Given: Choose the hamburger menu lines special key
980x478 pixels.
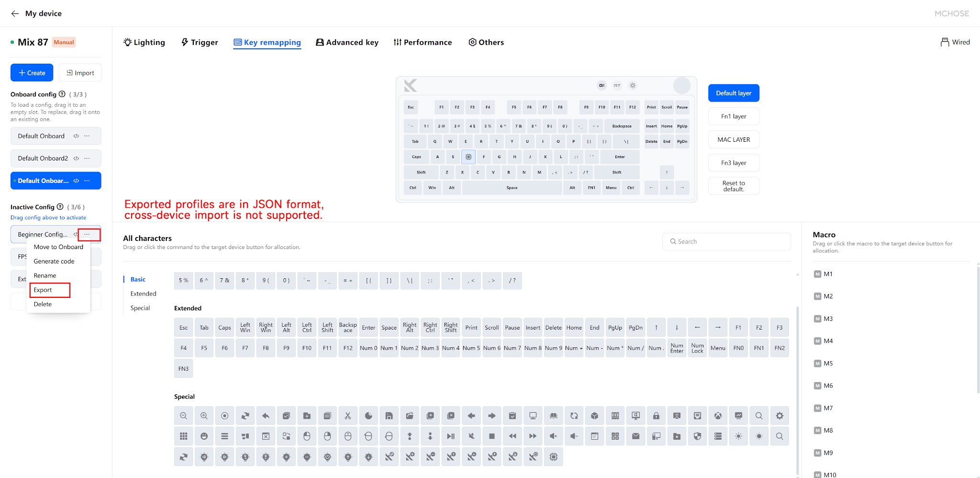Looking at the screenshot, I should pos(225,436).
